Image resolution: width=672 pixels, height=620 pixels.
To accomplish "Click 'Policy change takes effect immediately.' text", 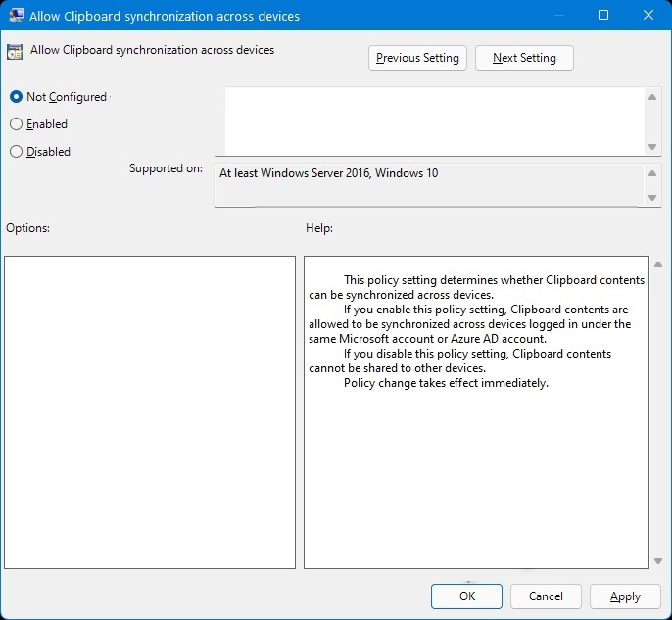I will click(x=446, y=383).
